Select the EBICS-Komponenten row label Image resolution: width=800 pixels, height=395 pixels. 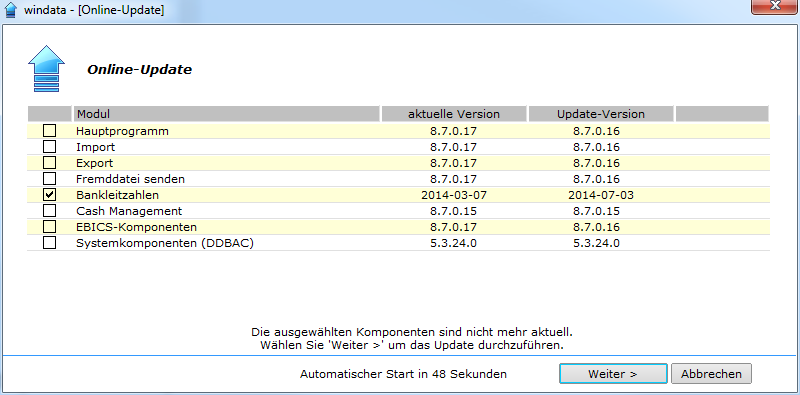(136, 227)
